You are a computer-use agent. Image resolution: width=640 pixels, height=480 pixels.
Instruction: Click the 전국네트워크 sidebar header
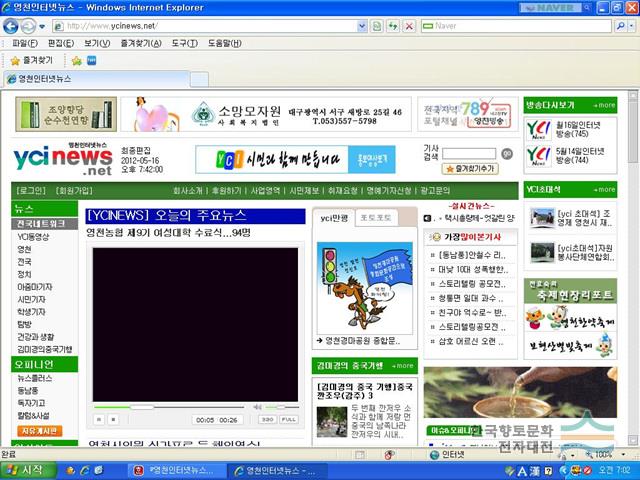(44, 224)
